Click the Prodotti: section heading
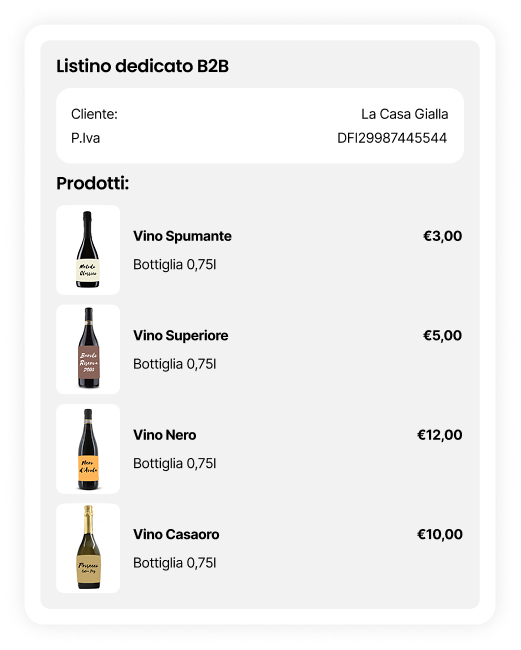 [93, 183]
